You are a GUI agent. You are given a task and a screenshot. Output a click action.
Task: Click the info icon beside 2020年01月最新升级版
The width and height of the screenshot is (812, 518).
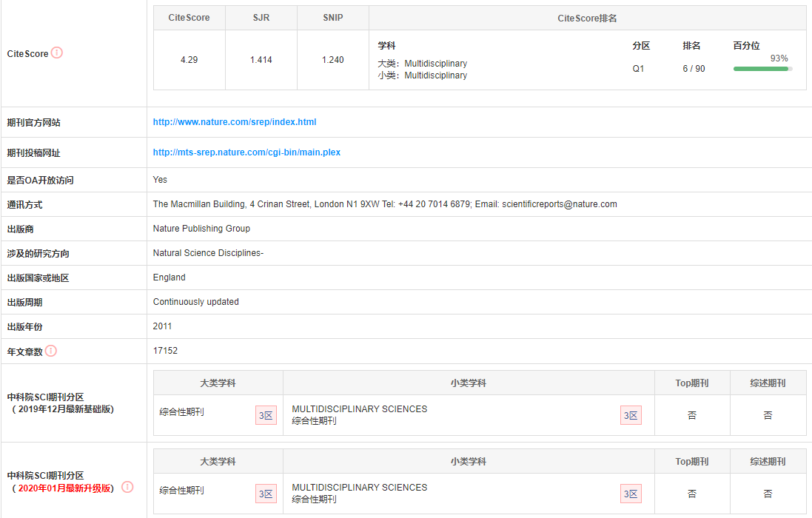[x=127, y=487]
